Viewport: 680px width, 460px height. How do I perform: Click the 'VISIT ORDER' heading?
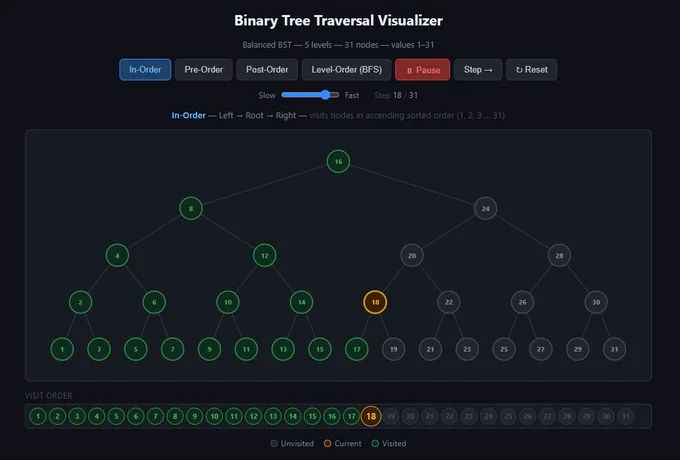(49, 396)
